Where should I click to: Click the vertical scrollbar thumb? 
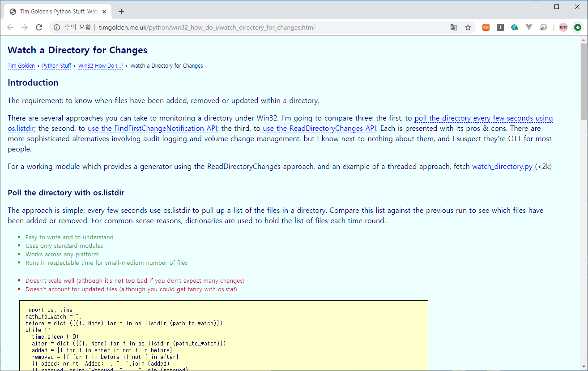[x=584, y=82]
